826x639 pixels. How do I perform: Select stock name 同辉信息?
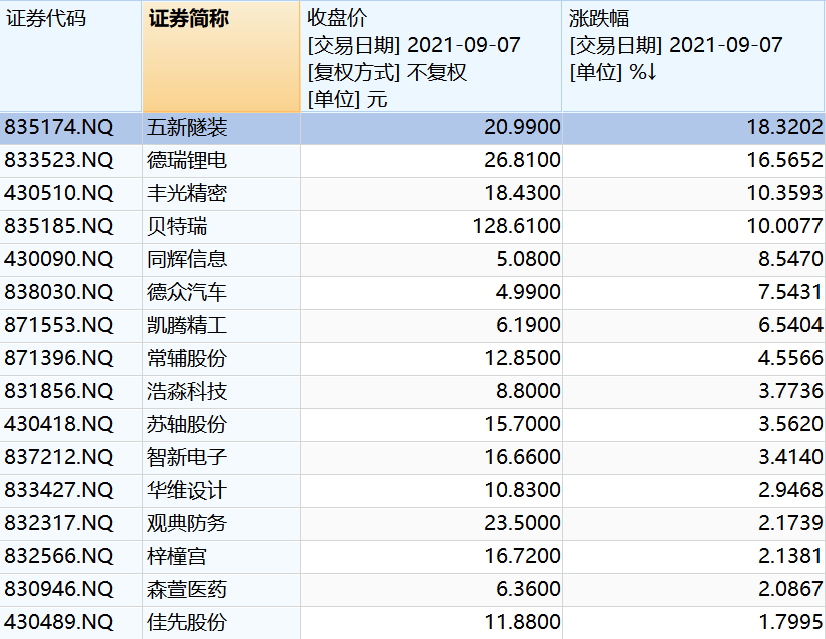187,259
